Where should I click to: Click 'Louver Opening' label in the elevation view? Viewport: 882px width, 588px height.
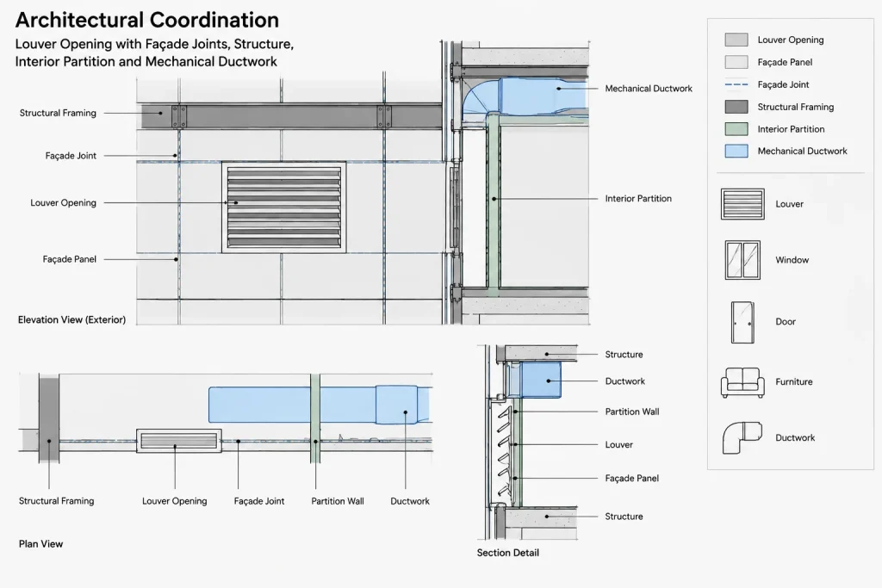click(x=64, y=203)
